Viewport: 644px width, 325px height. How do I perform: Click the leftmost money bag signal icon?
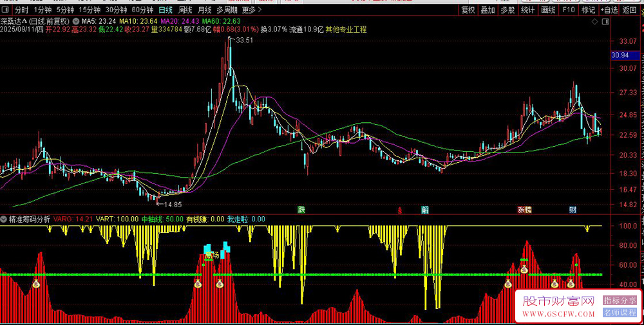tap(36, 283)
